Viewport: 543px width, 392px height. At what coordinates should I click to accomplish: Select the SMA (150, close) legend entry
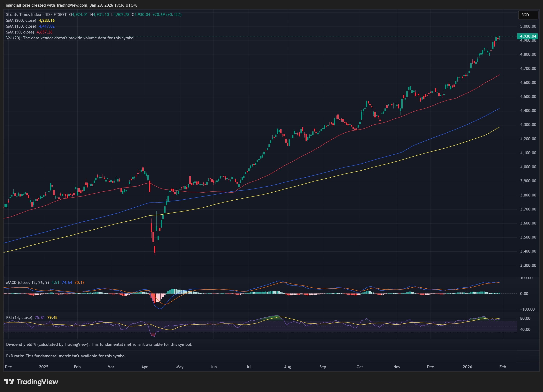click(x=21, y=26)
